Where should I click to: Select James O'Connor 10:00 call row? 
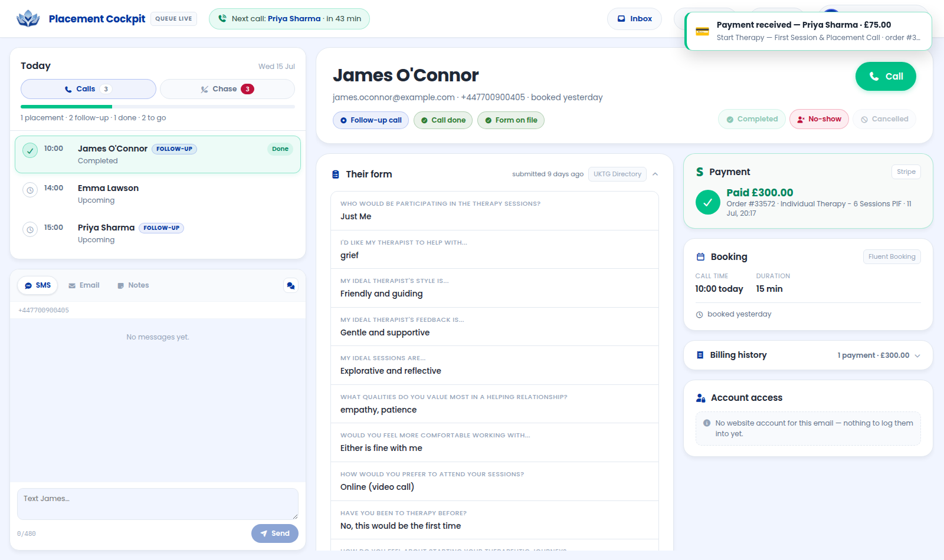pos(158,154)
